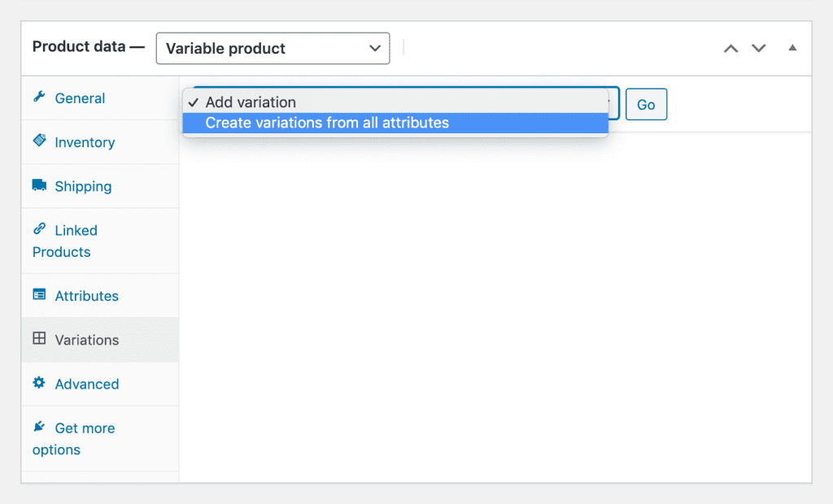Screen dimensions: 833x504
Task: Select the truck icon for Shipping settings
Action: (x=39, y=186)
